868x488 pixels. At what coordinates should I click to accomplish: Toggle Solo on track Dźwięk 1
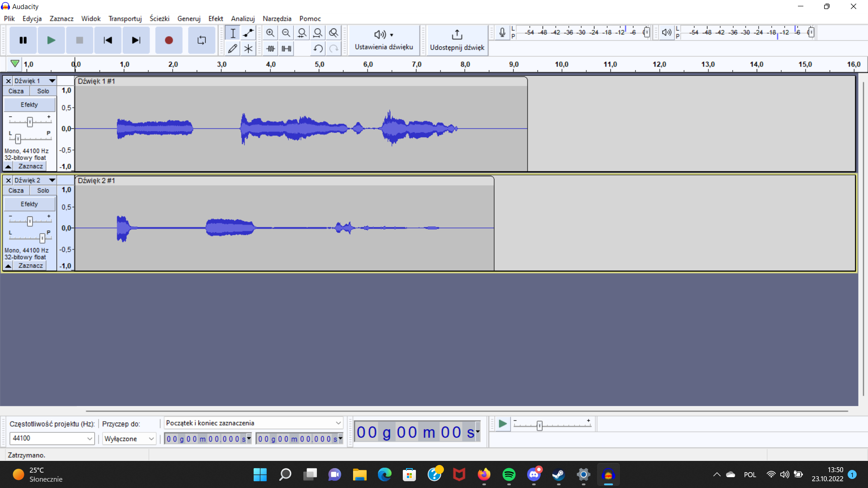[x=43, y=91]
